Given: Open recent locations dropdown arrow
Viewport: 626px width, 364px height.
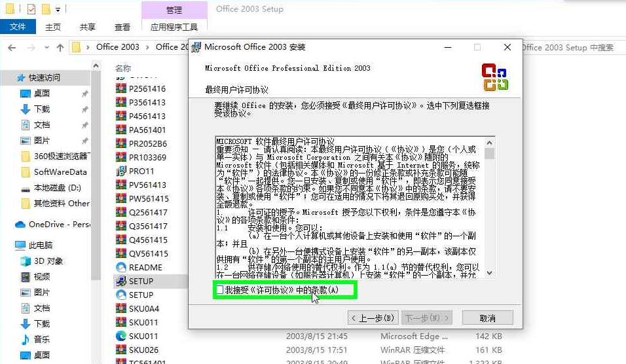Looking at the screenshot, I should (x=46, y=48).
